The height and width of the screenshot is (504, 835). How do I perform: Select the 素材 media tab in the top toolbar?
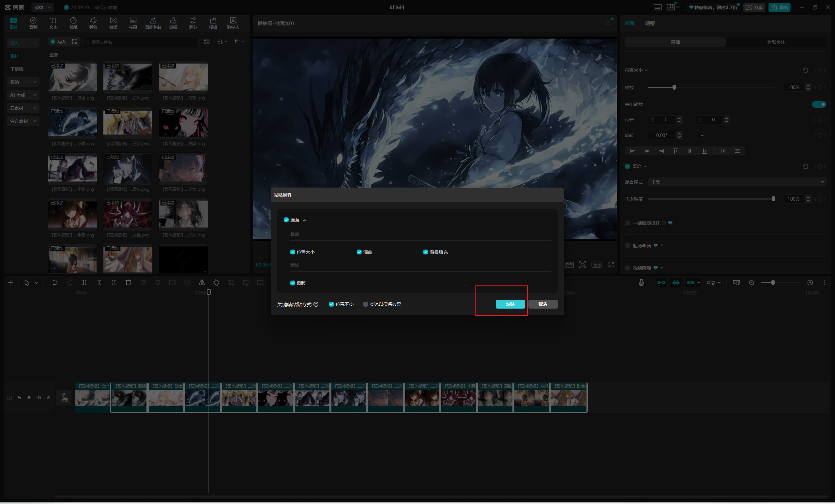pyautogui.click(x=13, y=23)
